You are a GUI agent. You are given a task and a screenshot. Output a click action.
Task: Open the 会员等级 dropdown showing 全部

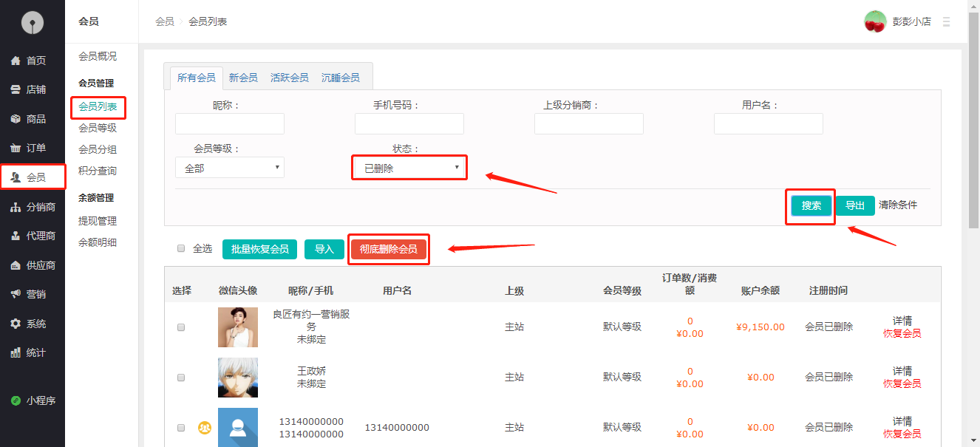tap(229, 167)
